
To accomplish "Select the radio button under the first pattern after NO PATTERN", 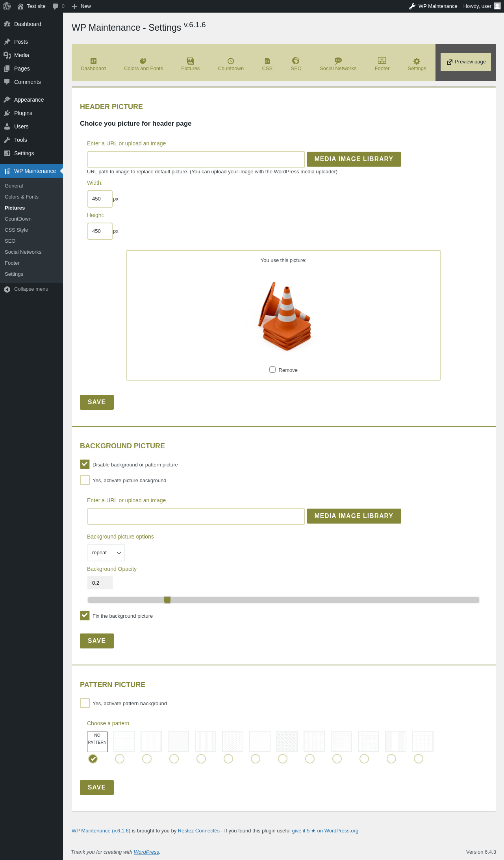I will click(x=120, y=759).
